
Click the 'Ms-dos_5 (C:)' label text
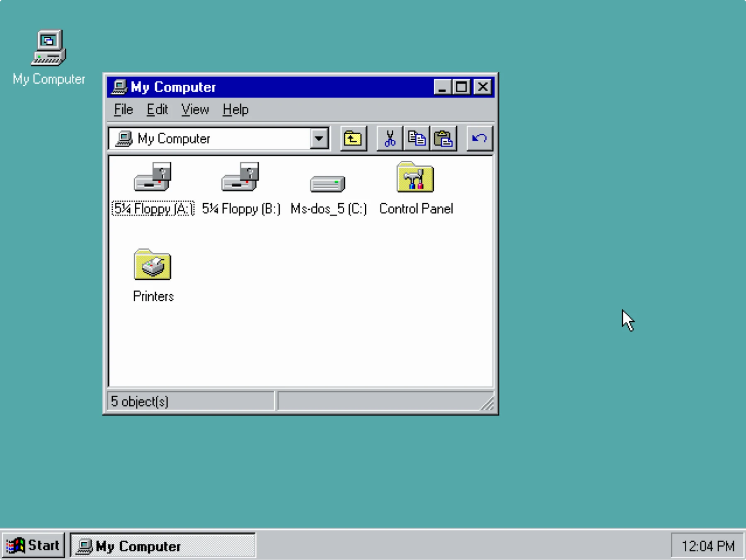coord(329,208)
